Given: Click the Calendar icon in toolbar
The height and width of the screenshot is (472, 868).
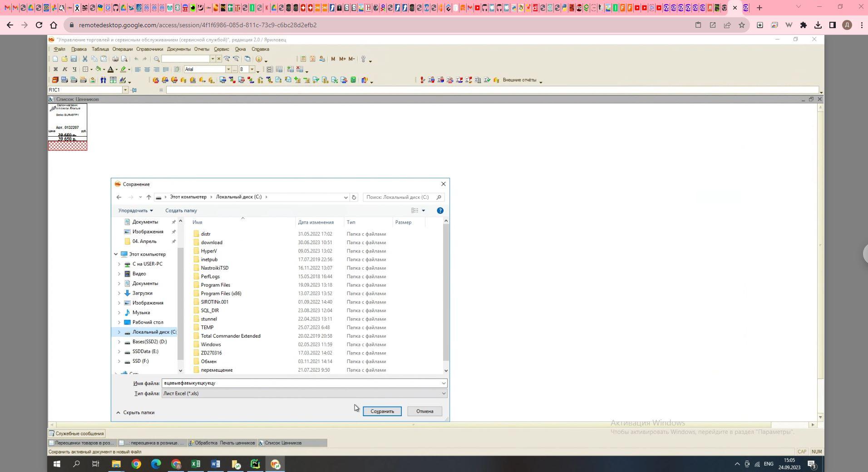Looking at the screenshot, I should [312, 59].
